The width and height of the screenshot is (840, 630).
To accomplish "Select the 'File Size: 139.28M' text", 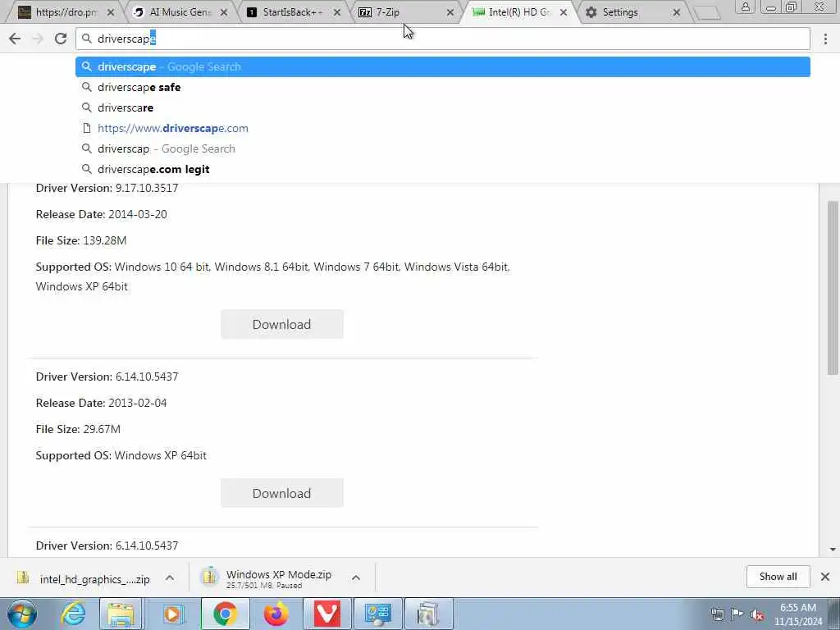I will pos(81,240).
